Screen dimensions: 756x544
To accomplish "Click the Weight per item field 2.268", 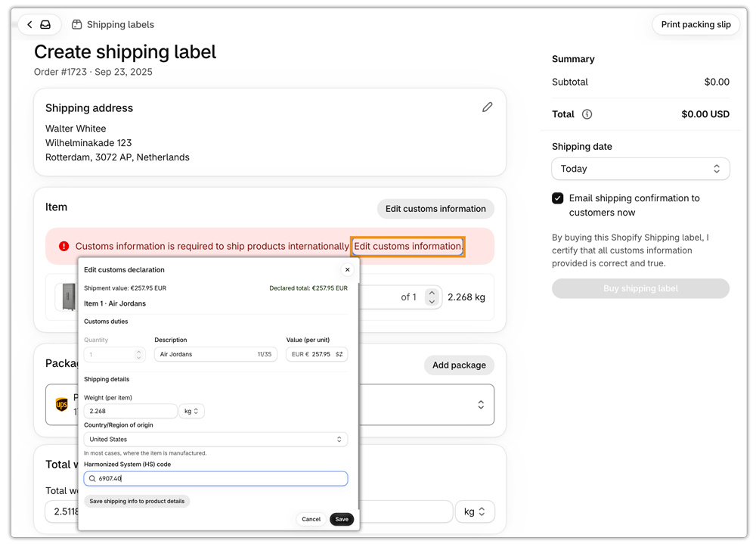I will click(x=130, y=412).
